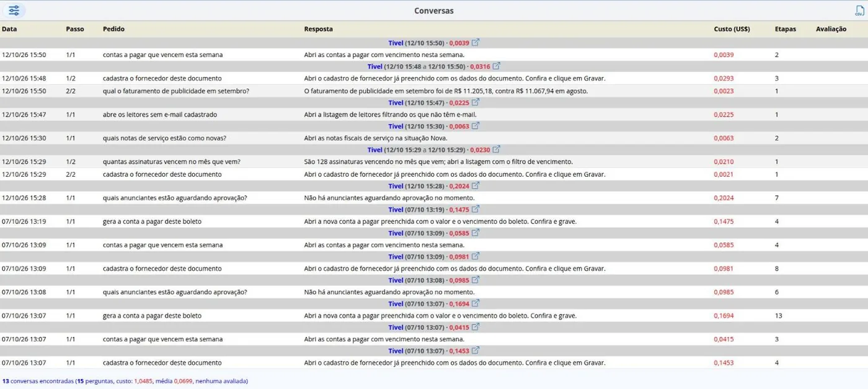Click the cost value 0,0023
This screenshot has height=389, width=868.
[x=724, y=91]
